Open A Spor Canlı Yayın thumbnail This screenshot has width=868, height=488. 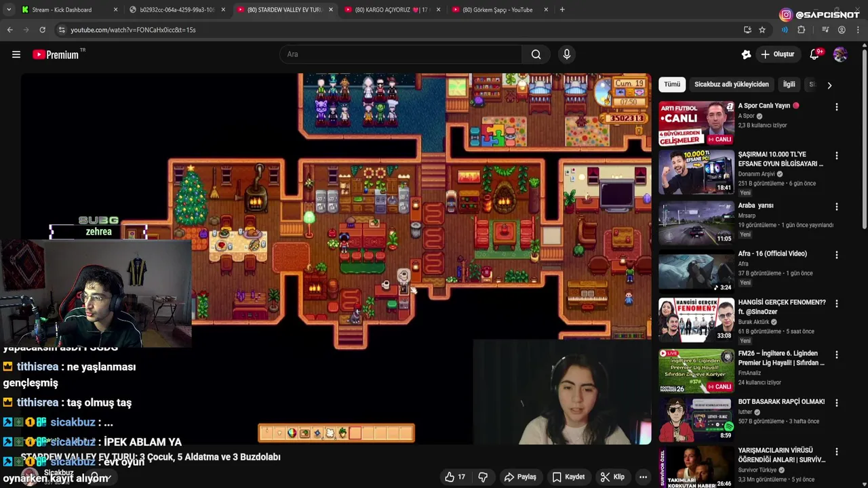point(696,123)
